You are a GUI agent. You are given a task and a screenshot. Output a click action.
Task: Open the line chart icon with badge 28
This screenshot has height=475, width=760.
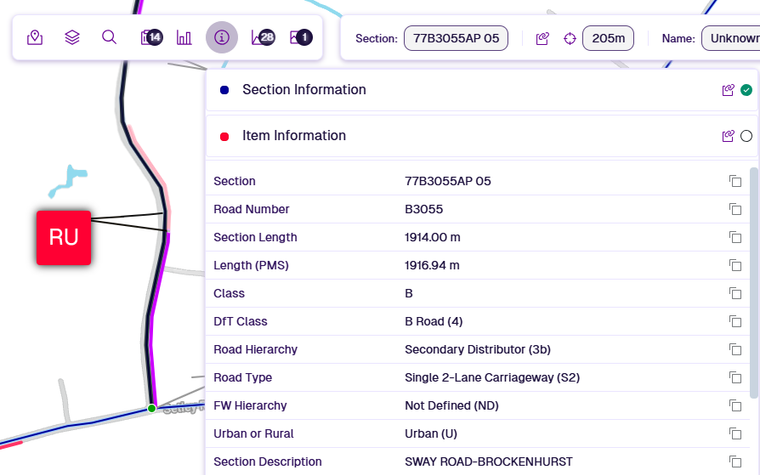pyautogui.click(x=263, y=37)
